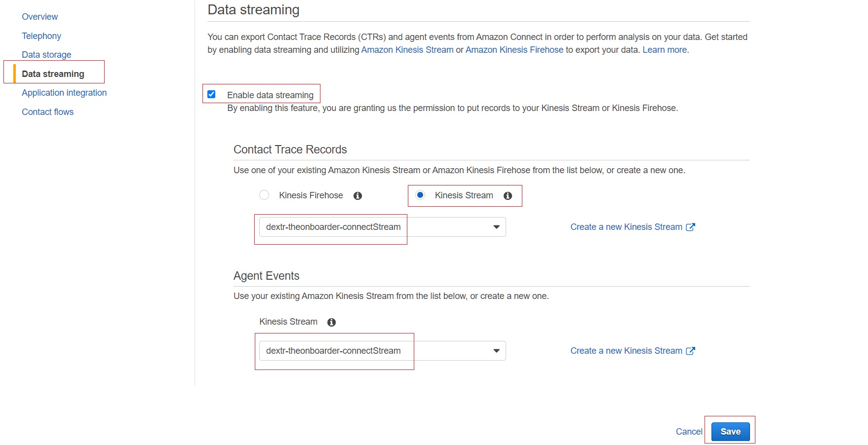Select the Kinesis Stream radio button
This screenshot has height=445, width=868.
point(420,195)
